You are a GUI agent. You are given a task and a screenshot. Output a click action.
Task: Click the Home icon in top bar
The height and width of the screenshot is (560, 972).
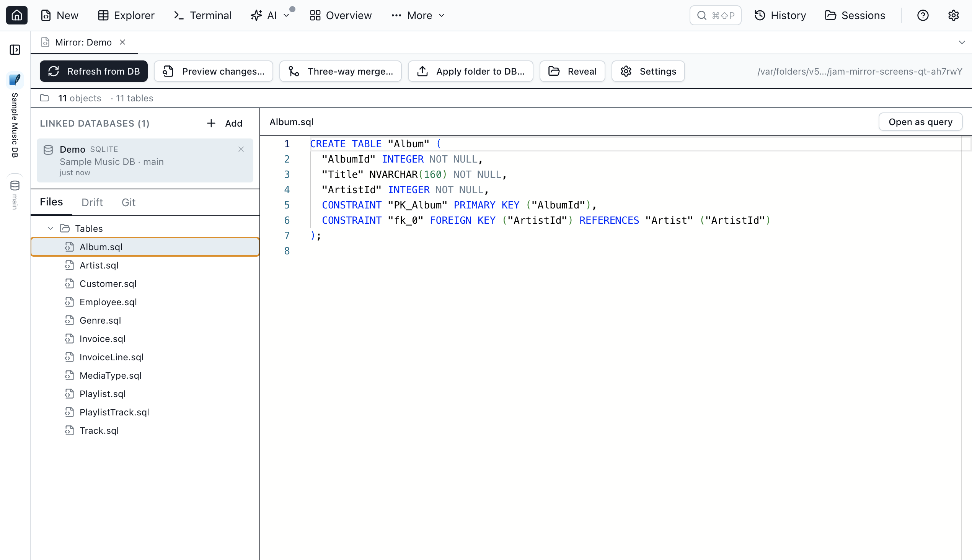coord(16,15)
